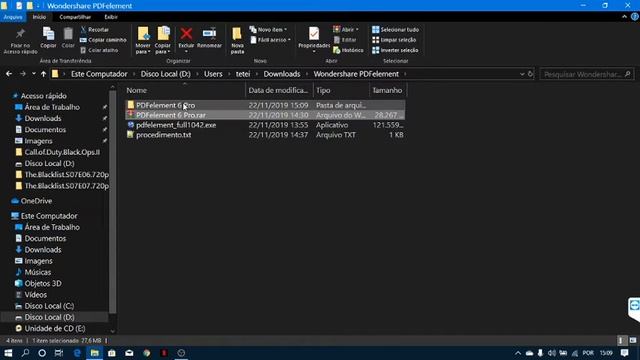
Task: Go back with the back arrow
Action: click(9, 74)
